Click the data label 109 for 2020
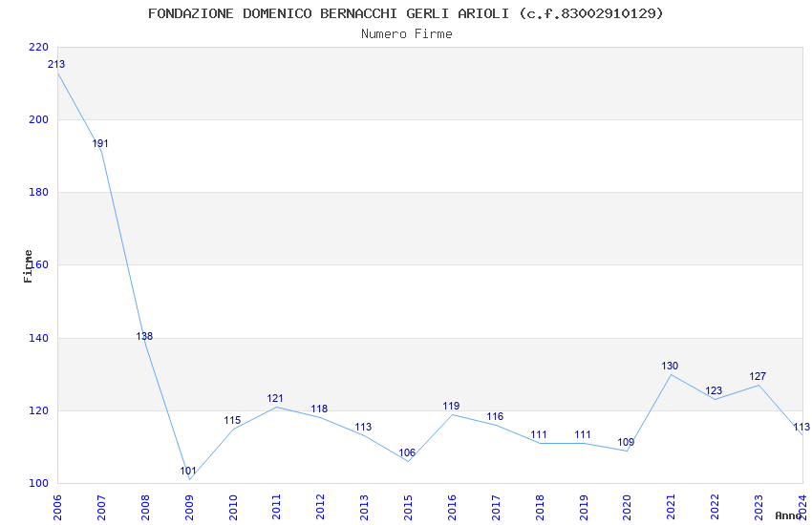This screenshot has width=812, height=525. pos(626,442)
